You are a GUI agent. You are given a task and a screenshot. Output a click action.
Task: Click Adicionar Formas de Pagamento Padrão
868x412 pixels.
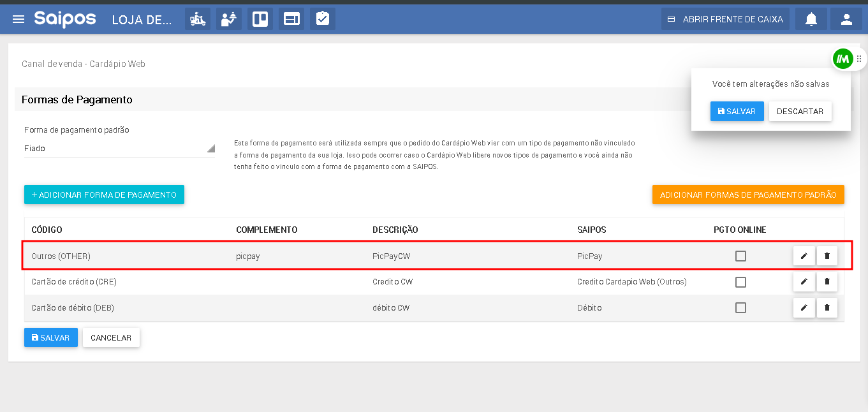click(x=748, y=195)
